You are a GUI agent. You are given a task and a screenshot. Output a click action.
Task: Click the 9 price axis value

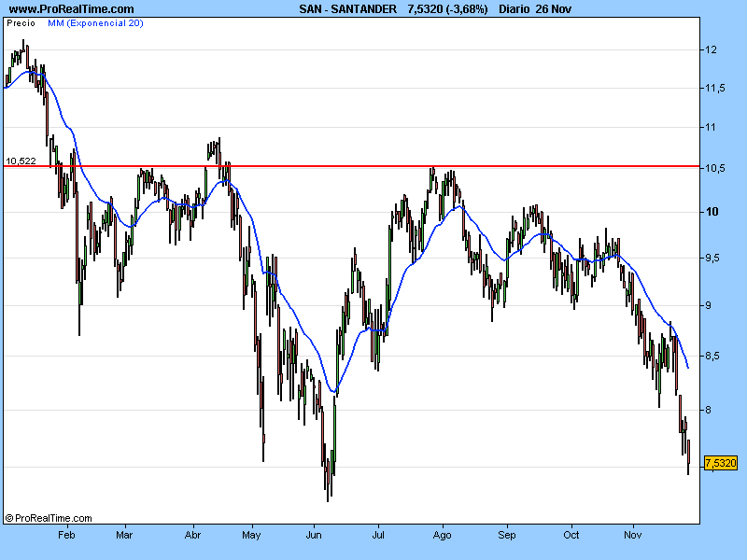[x=709, y=305]
